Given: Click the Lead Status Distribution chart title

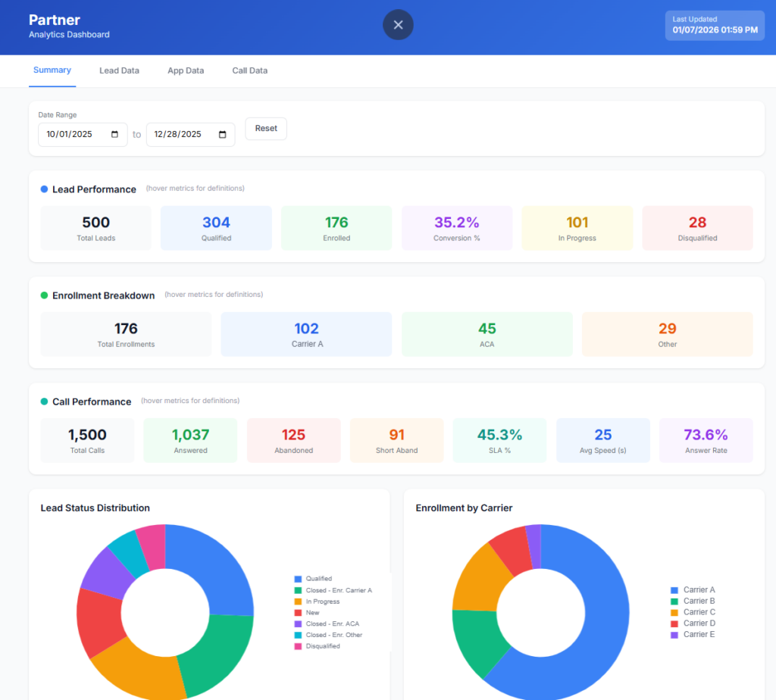Looking at the screenshot, I should [95, 508].
